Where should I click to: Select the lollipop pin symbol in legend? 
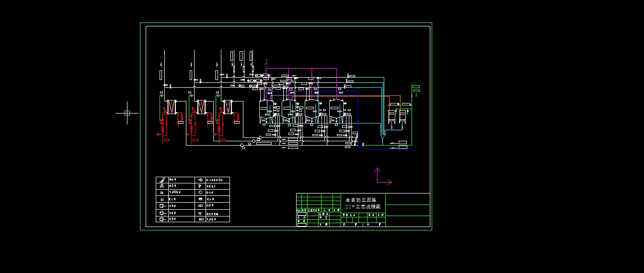click(x=200, y=186)
